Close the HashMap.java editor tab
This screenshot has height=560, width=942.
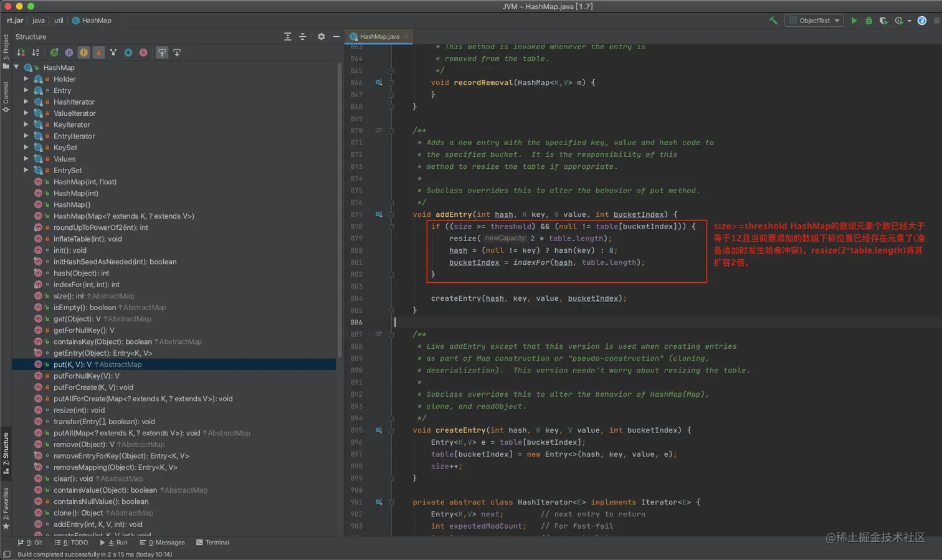tap(406, 37)
